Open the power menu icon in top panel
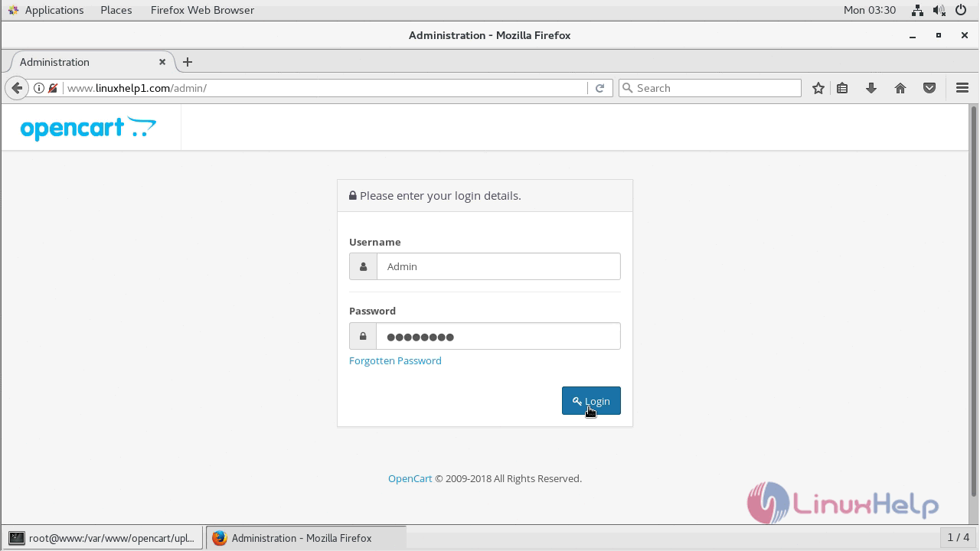This screenshot has width=980, height=551. coord(962,10)
